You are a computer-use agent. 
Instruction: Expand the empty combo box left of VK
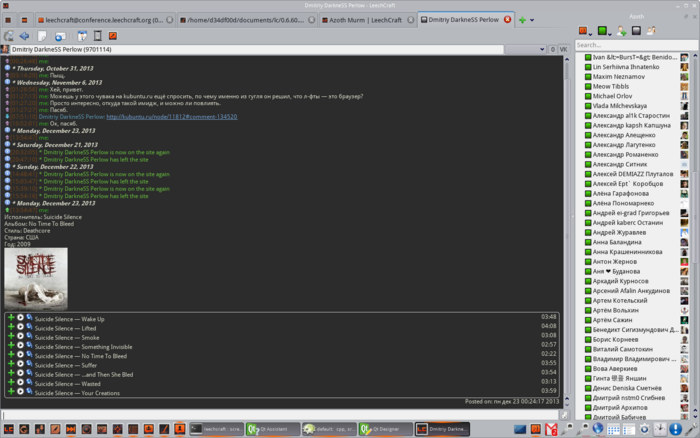(525, 50)
